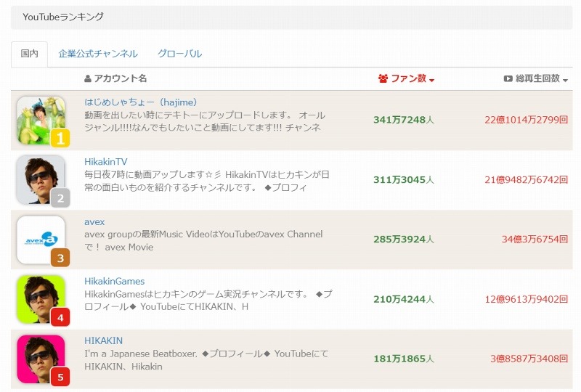Select view count 21億9482万6742回
The height and width of the screenshot is (392, 581).
526,180
